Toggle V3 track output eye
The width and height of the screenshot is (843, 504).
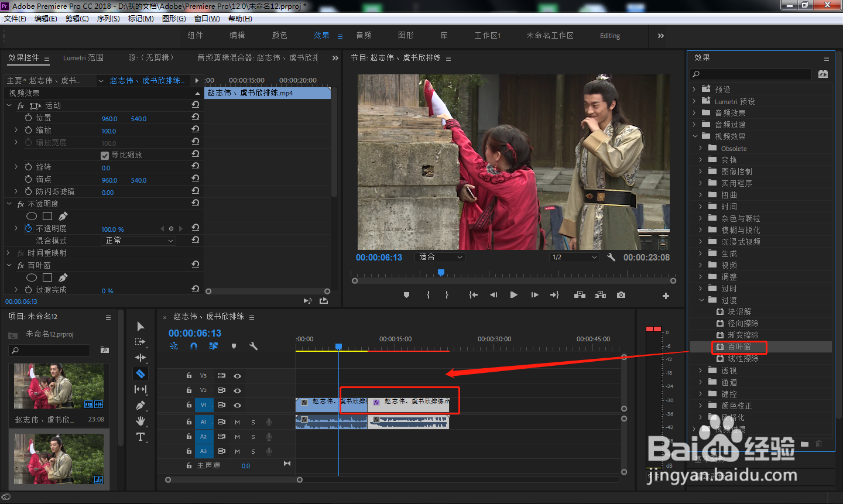click(x=237, y=376)
